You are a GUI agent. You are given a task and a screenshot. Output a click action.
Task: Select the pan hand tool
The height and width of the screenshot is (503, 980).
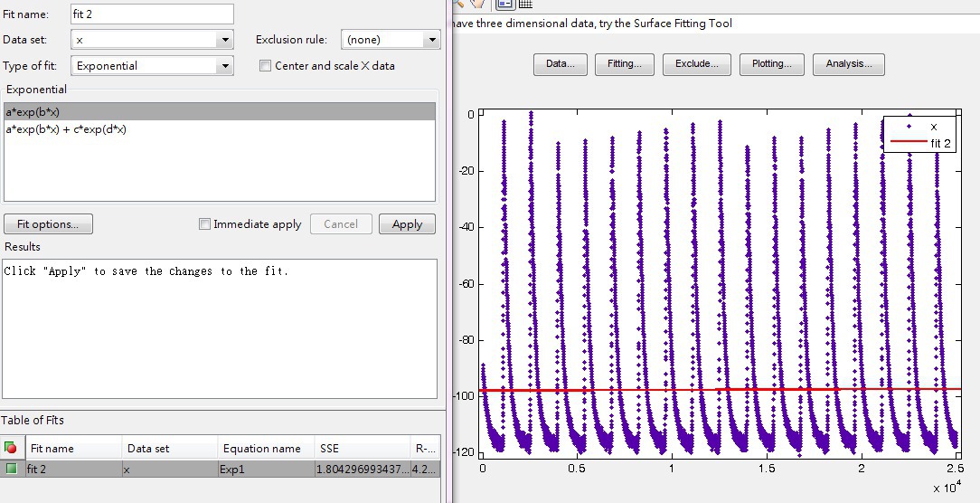tap(476, 5)
